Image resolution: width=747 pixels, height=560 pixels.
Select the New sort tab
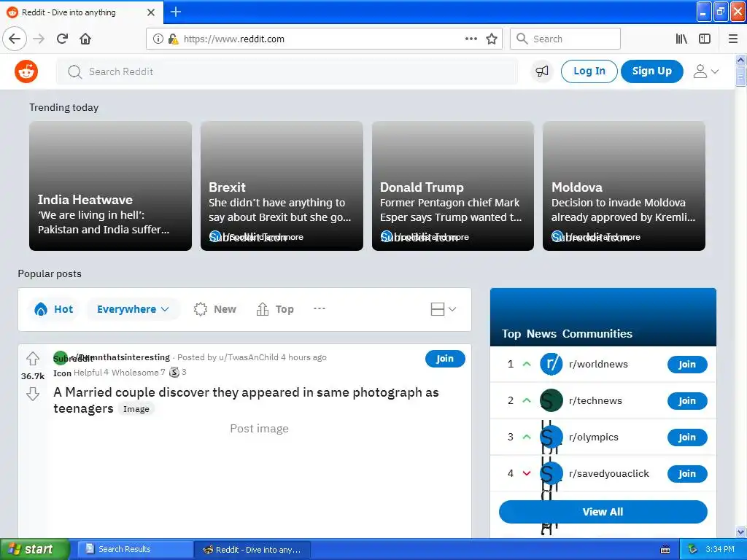pyautogui.click(x=215, y=309)
